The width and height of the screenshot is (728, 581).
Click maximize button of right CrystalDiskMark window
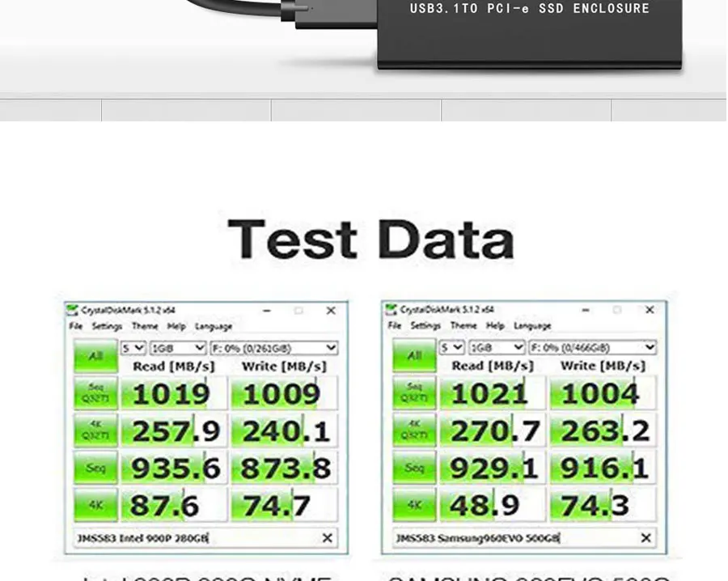pyautogui.click(x=617, y=310)
